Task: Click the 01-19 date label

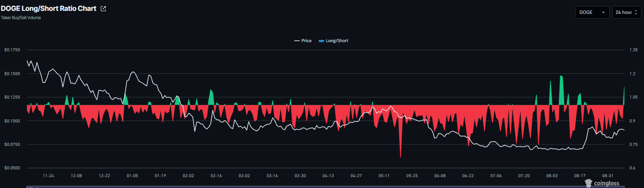Action: (x=160, y=176)
